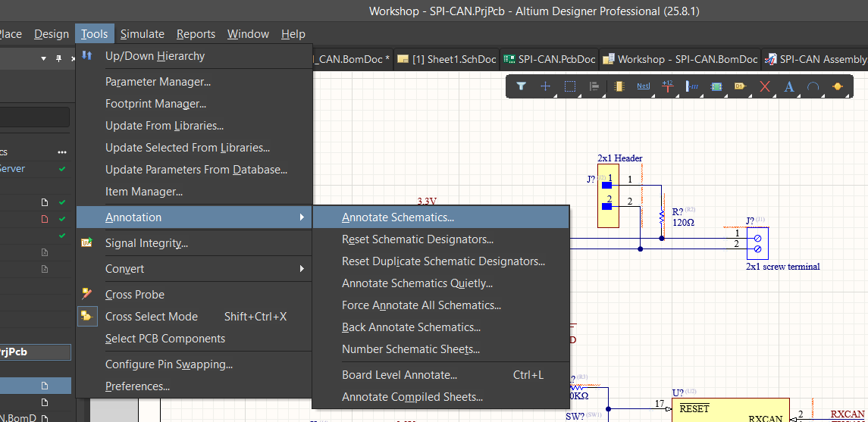Expand the Convert submenu arrow
The width and height of the screenshot is (868, 422).
pos(302,269)
